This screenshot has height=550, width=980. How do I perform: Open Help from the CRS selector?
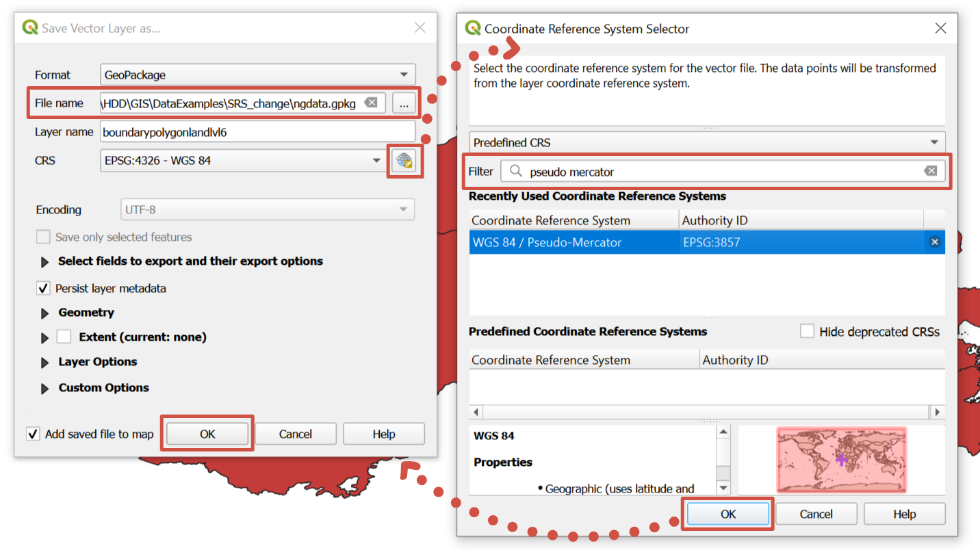pos(904,513)
